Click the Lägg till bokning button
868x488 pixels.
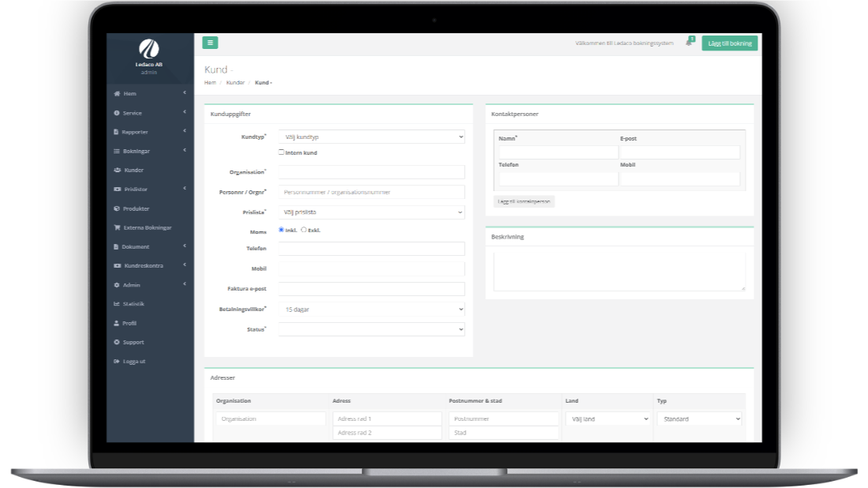(729, 43)
